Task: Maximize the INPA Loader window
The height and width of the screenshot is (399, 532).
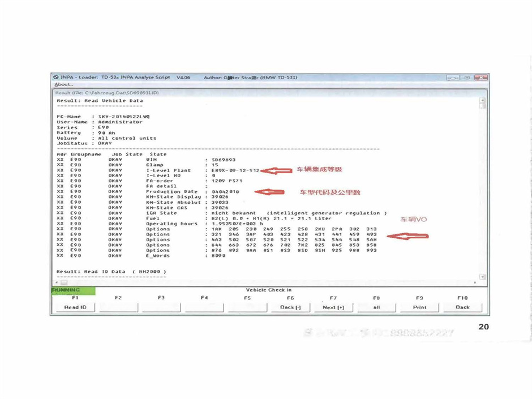Action: pyautogui.click(x=467, y=78)
